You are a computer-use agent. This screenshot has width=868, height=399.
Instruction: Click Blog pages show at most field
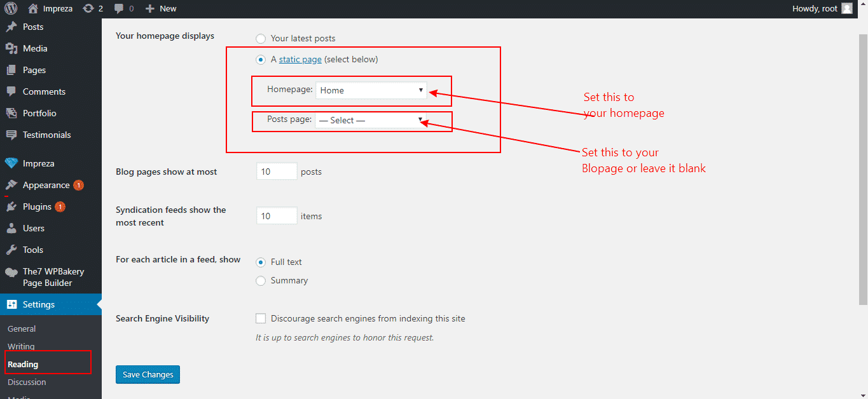(x=277, y=172)
